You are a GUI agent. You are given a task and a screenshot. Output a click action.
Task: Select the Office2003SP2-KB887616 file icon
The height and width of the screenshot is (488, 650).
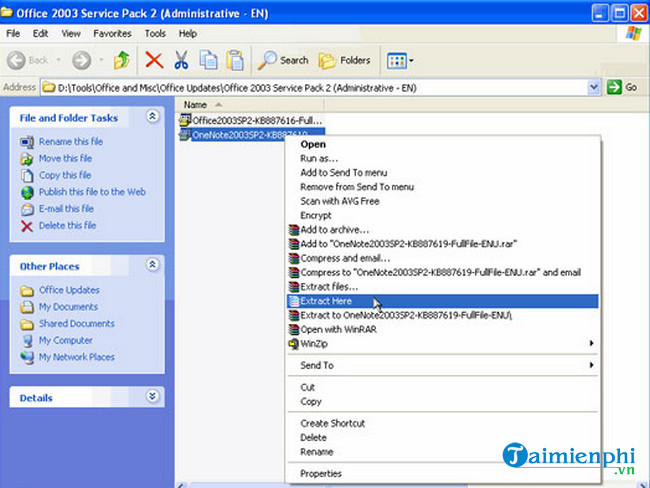(x=184, y=120)
